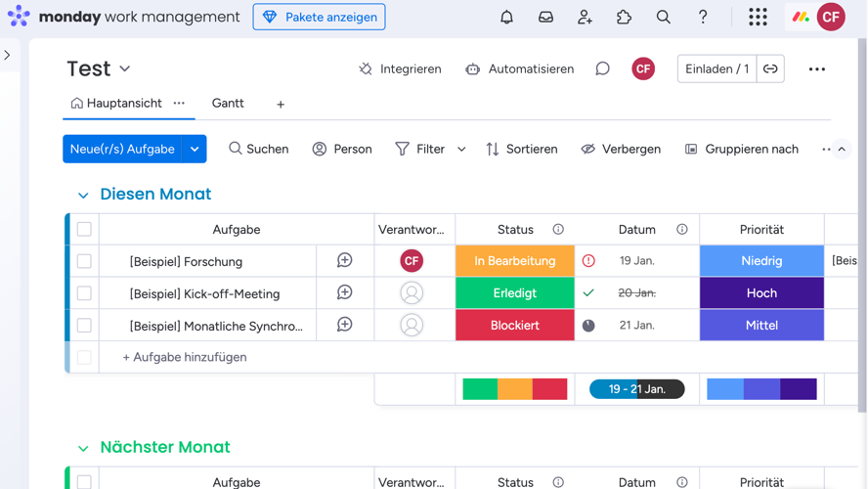Click the Automatisieren button

519,68
